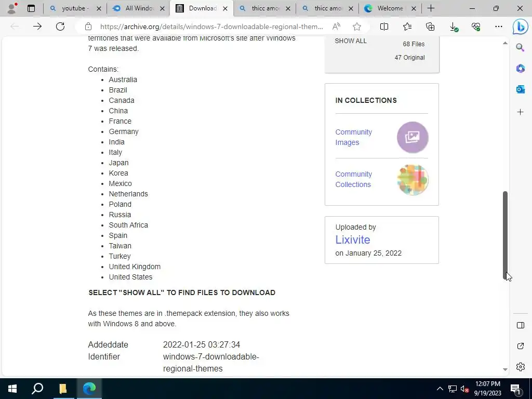Add a new sidebar app

(520, 112)
